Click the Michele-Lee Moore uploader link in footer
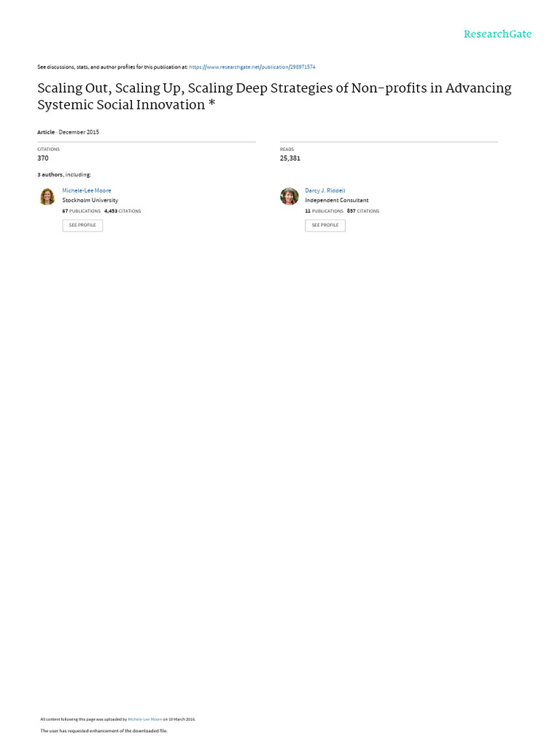560x747 pixels. (145, 719)
